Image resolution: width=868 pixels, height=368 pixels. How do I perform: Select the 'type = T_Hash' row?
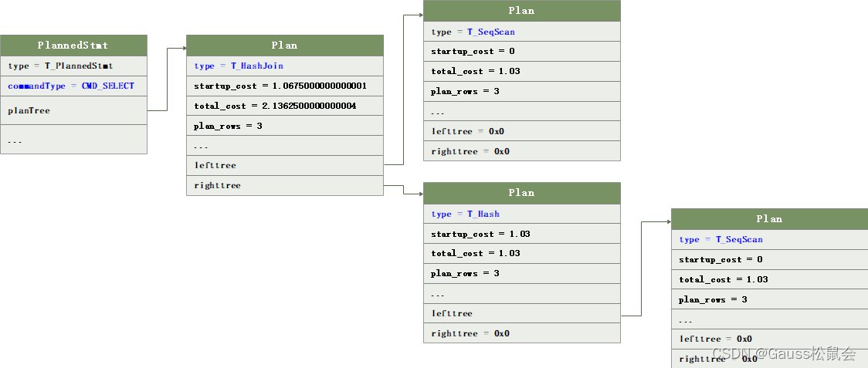(521, 214)
